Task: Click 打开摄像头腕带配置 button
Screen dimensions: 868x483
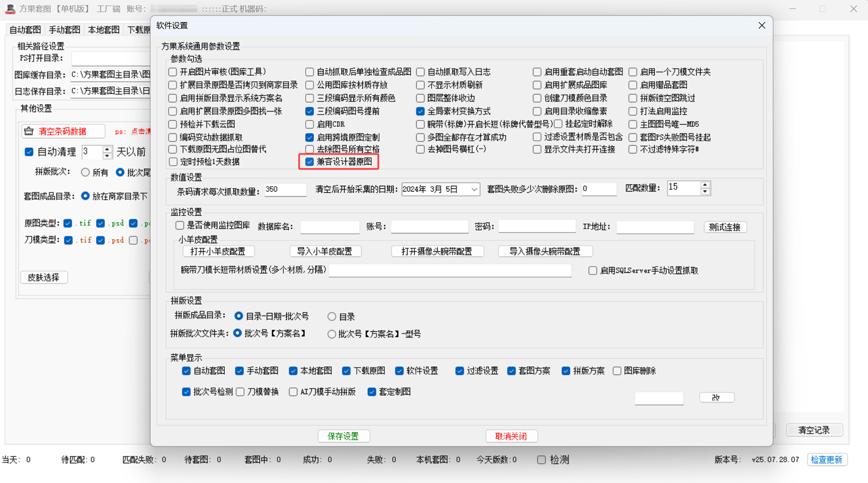Action: [x=437, y=251]
